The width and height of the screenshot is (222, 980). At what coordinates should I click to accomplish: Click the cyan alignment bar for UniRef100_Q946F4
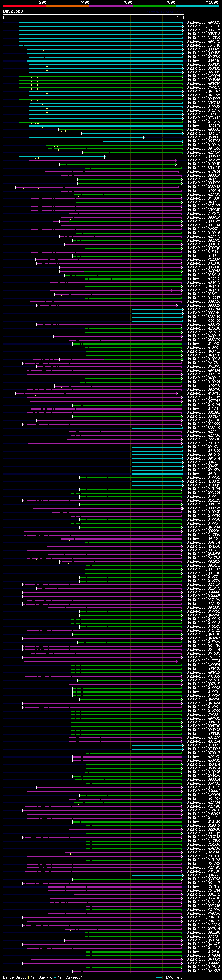[x=157, y=459]
